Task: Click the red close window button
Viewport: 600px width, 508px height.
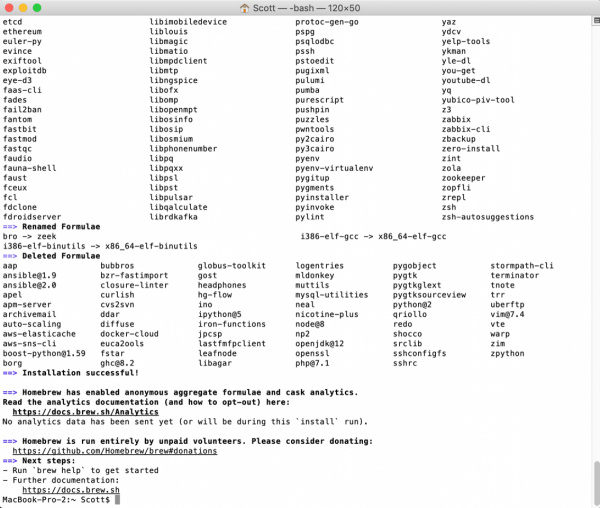Action: (9, 8)
